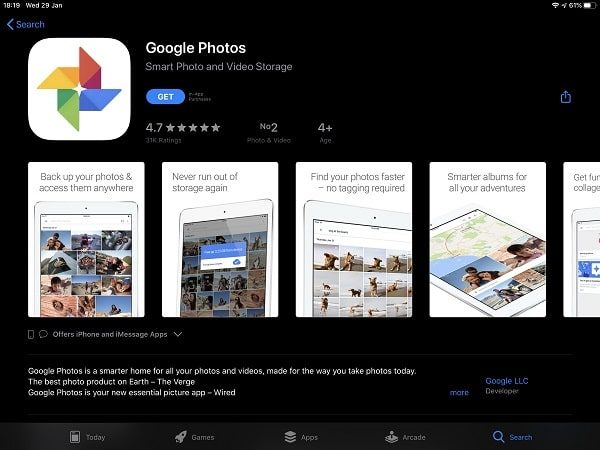This screenshot has height=450, width=600.
Task: Tap 'Google Photos is a smarter home' line
Action: (x=222, y=371)
